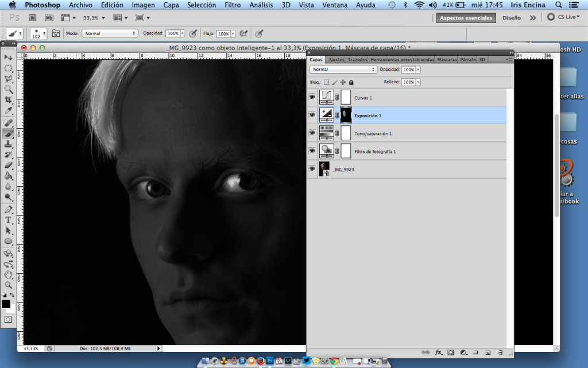Expand the layer Opacidad dropdown arrow
This screenshot has width=588, height=368.
click(x=417, y=69)
